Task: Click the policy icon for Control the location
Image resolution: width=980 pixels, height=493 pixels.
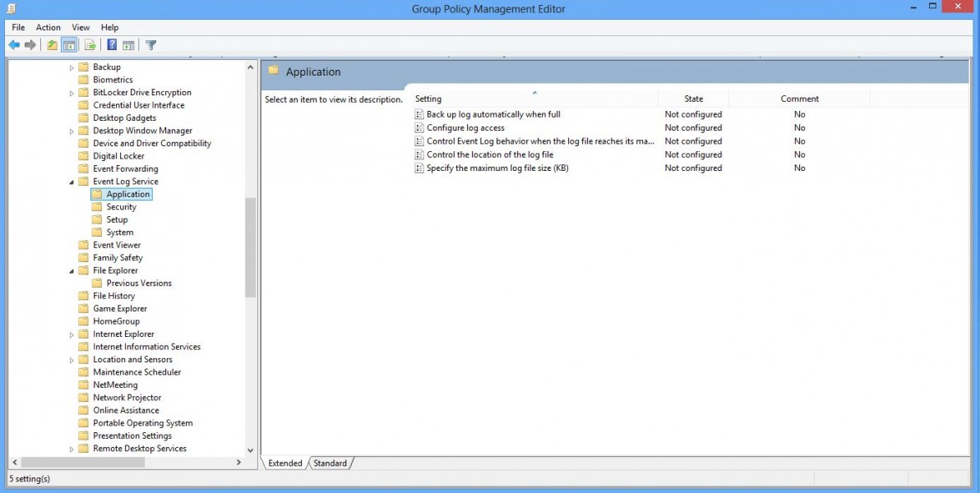Action: pyautogui.click(x=419, y=154)
